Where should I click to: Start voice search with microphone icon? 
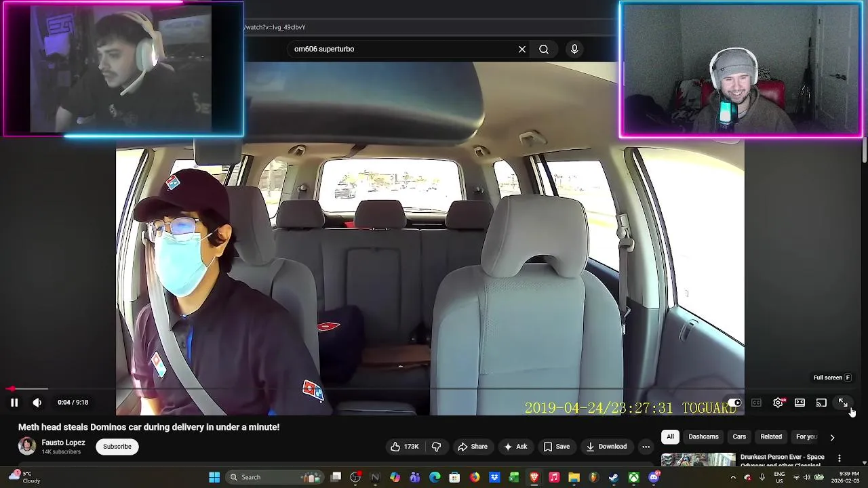pyautogui.click(x=574, y=49)
